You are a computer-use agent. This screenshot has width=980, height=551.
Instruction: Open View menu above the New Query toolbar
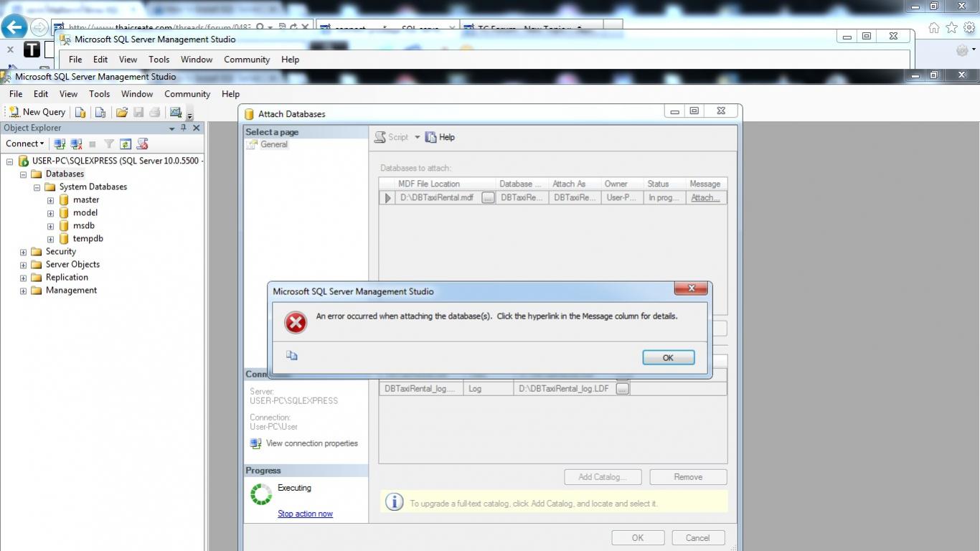(x=68, y=94)
